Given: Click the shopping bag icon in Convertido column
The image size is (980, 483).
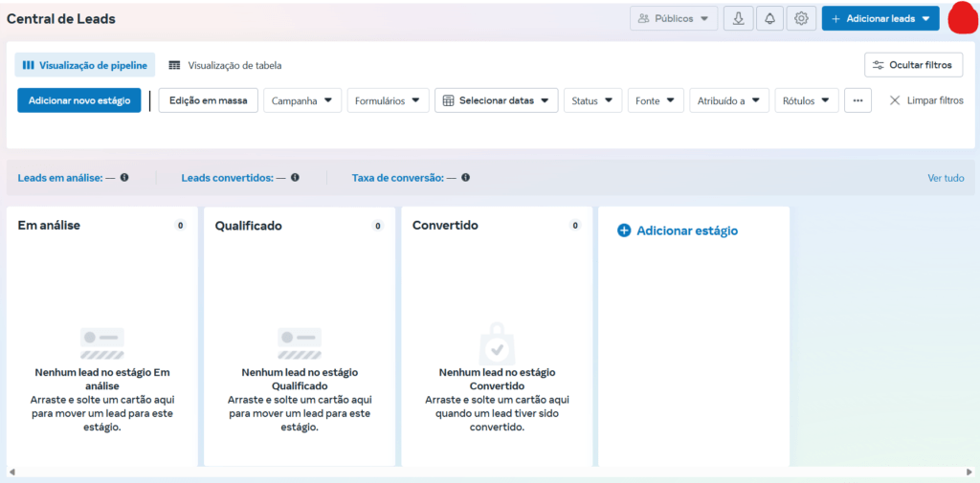Looking at the screenshot, I should pyautogui.click(x=497, y=344).
